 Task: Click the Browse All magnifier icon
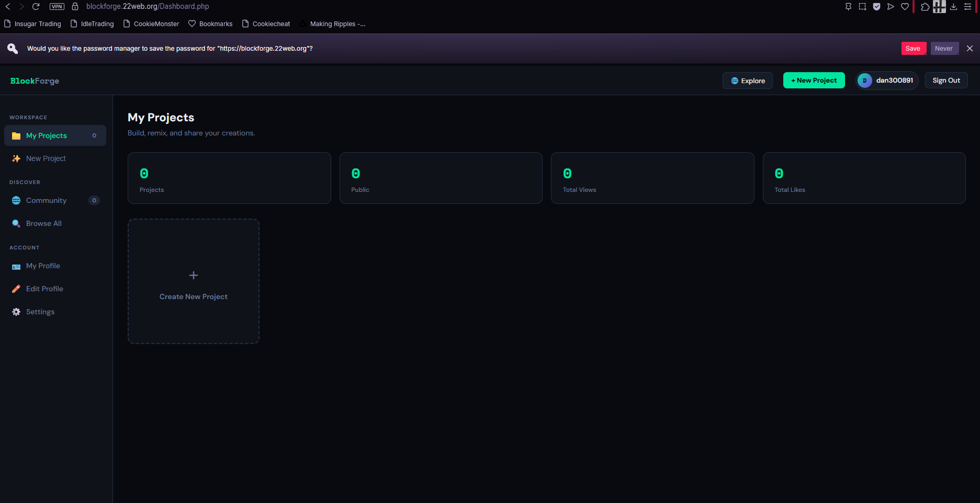point(16,223)
